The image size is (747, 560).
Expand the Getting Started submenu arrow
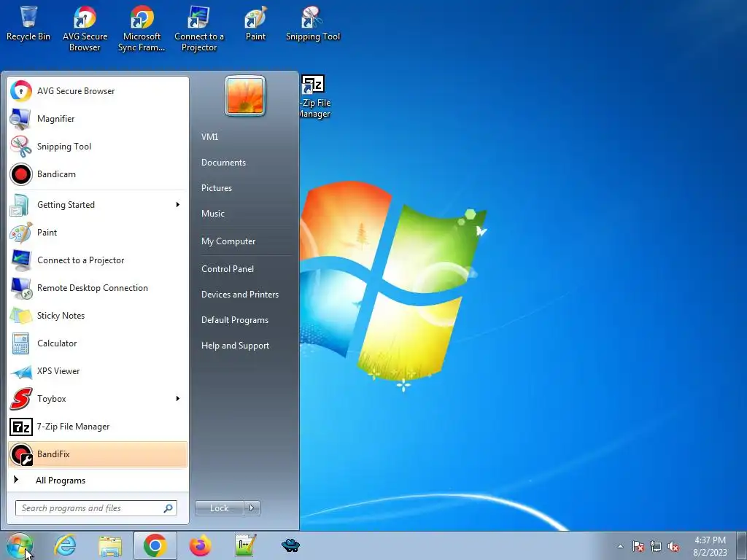pos(178,205)
